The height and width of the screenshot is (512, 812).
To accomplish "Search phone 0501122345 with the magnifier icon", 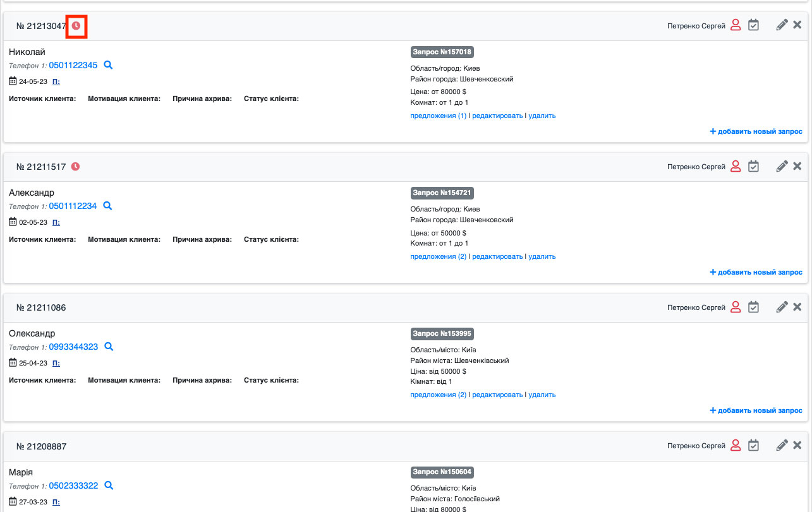I will click(x=108, y=65).
